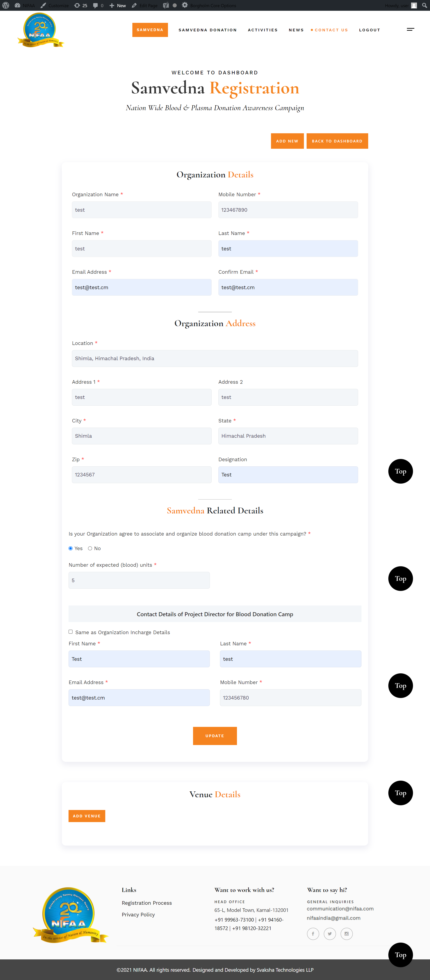
Task: Go to the Activities menu item
Action: (262, 30)
